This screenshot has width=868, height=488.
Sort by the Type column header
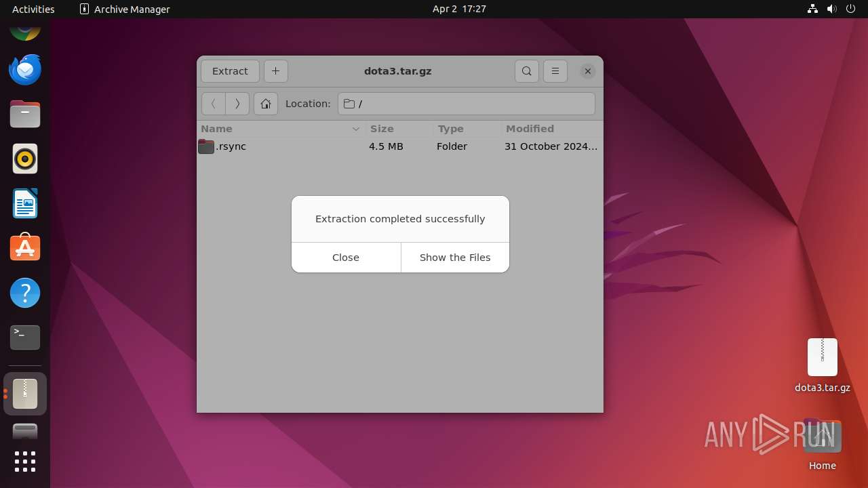[467, 129]
